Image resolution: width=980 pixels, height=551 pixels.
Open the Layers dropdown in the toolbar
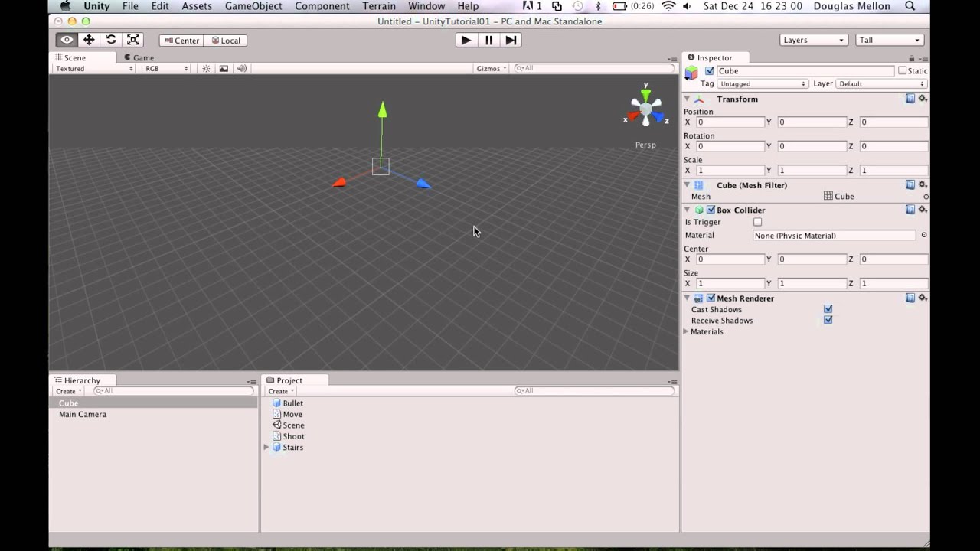(x=813, y=40)
